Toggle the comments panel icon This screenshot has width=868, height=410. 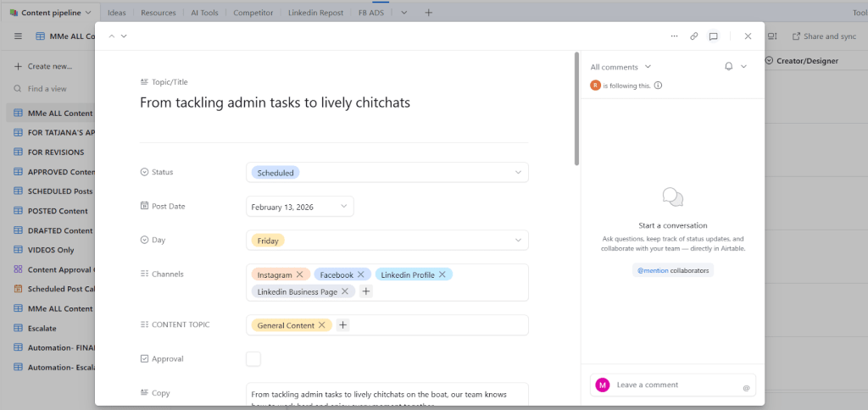(714, 36)
